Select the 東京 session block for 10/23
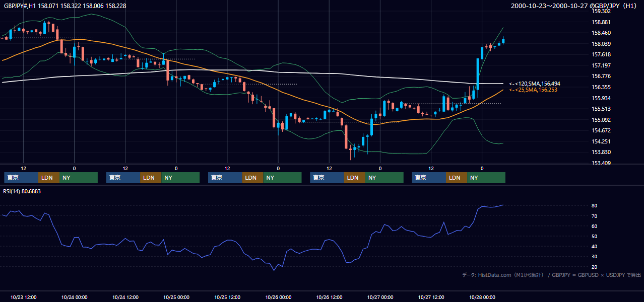The height and width of the screenshot is (302, 644). click(x=21, y=178)
